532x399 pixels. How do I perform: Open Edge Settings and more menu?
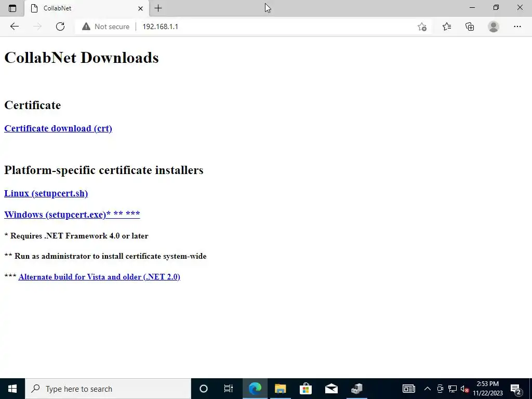[517, 26]
